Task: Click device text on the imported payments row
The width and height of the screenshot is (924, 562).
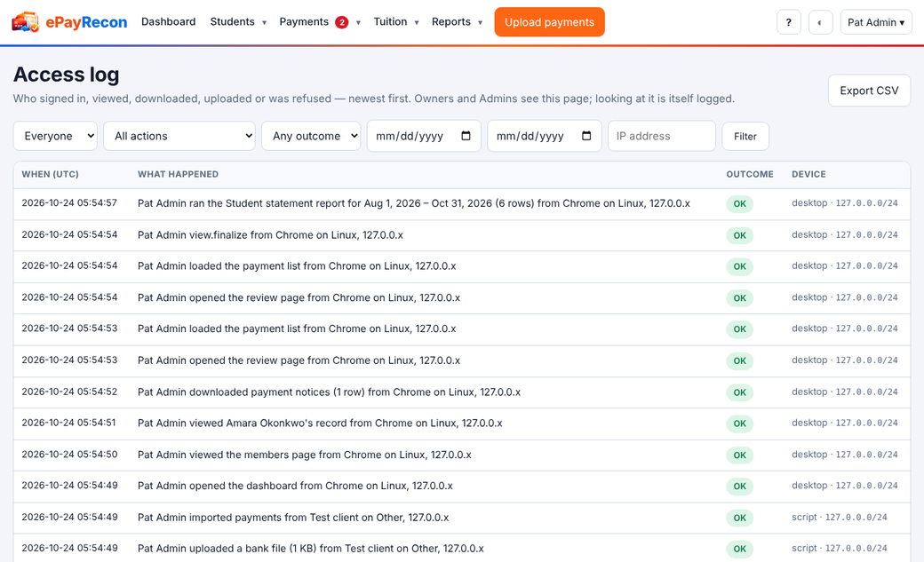Action: (839, 518)
